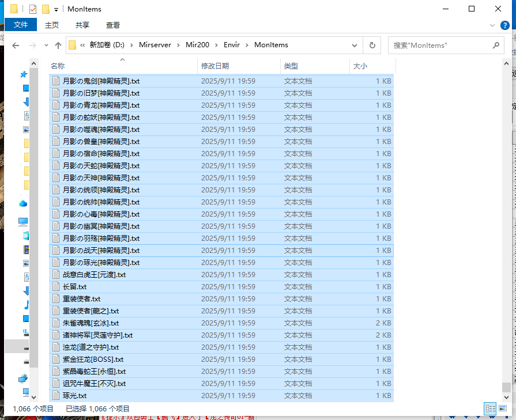
Task: Open Customize Quick Access Toolbar dropdown
Action: click(x=57, y=10)
